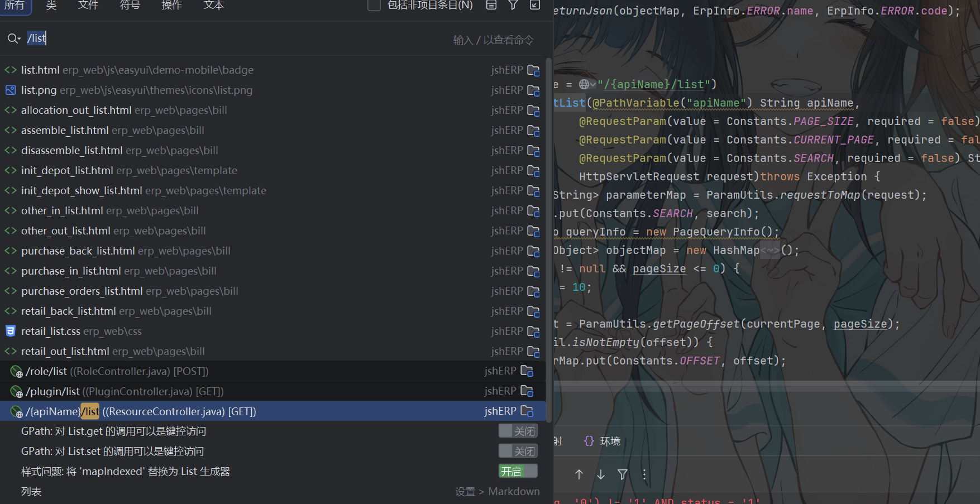Toggle 'mapIndexed' inspection switch 开启
Viewport: 980px width, 504px height.
pos(518,471)
